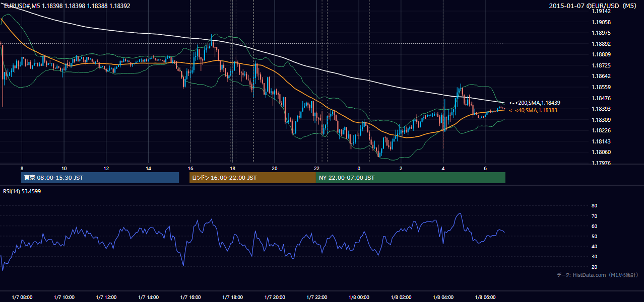Viewport: 644px width, 302px height.
Task: Click the 1.18060 price axis value
Action: [601, 152]
